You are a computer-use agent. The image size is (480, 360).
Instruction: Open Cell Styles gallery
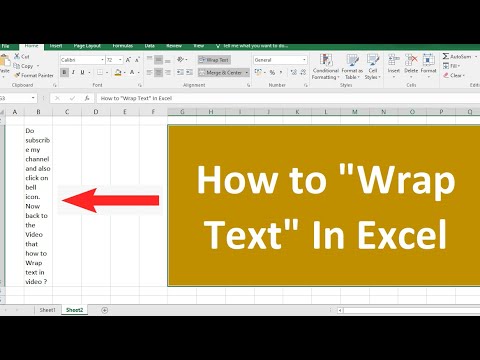pyautogui.click(x=373, y=67)
